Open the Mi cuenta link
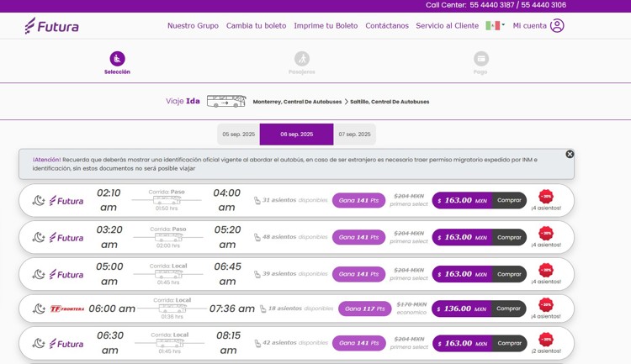Screen dimensions: 631x364 [x=529, y=26]
